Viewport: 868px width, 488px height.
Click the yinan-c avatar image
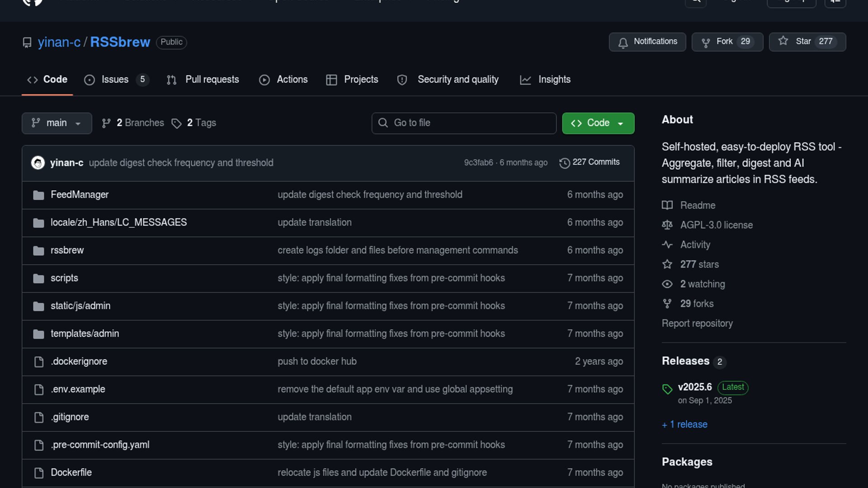[38, 163]
